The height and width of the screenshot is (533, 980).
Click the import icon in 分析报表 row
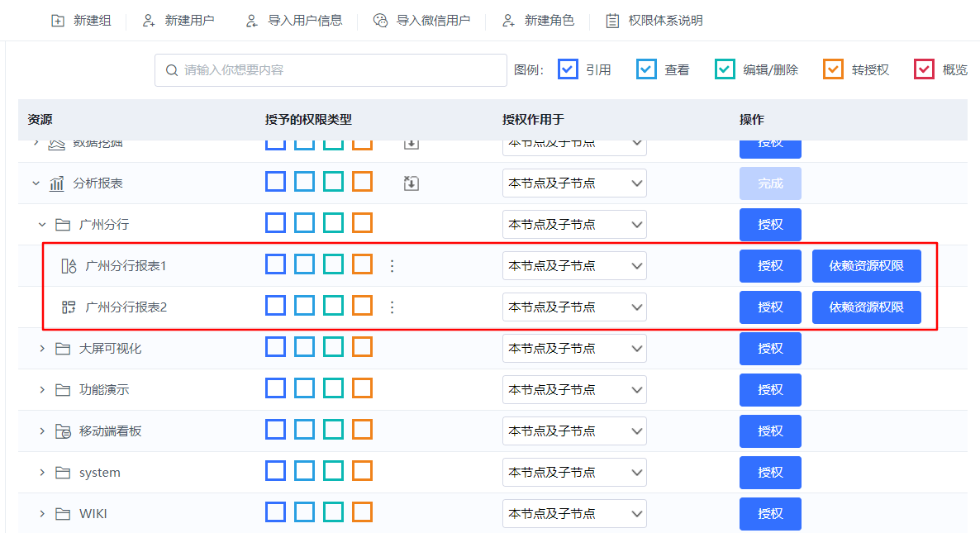412,183
